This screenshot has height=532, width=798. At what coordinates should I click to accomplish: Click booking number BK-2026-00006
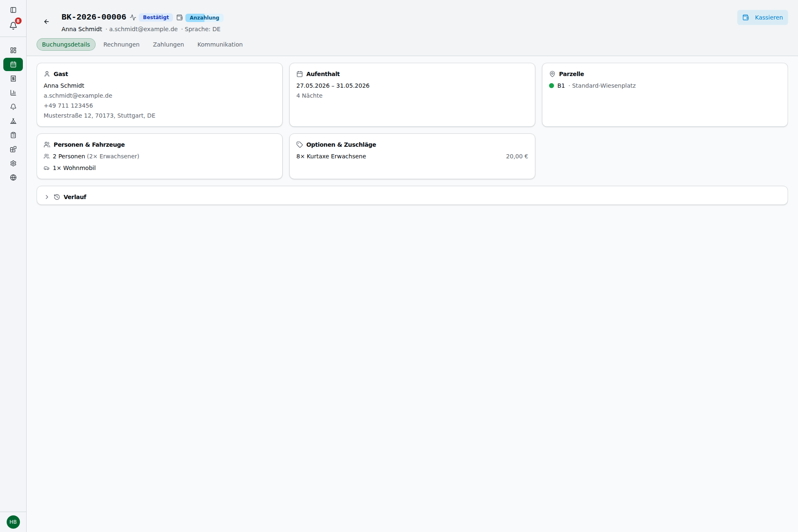tap(94, 17)
